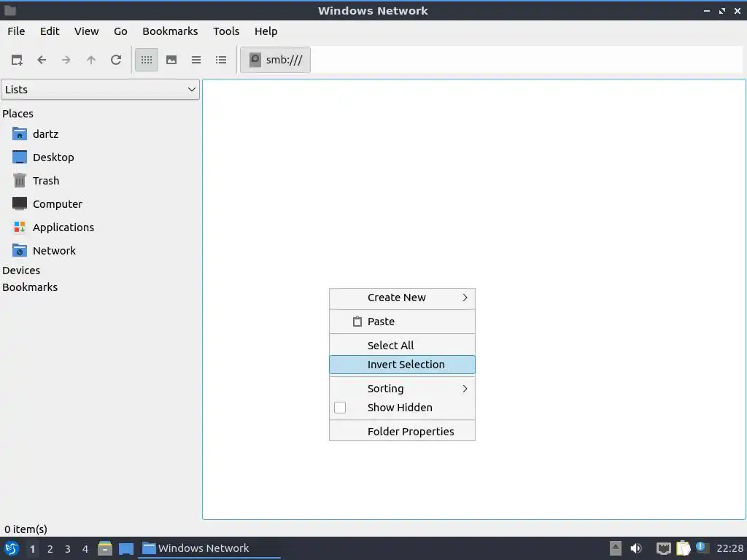Switch to virtual desktop 1
Viewport: 747px width, 560px height.
[x=32, y=549]
